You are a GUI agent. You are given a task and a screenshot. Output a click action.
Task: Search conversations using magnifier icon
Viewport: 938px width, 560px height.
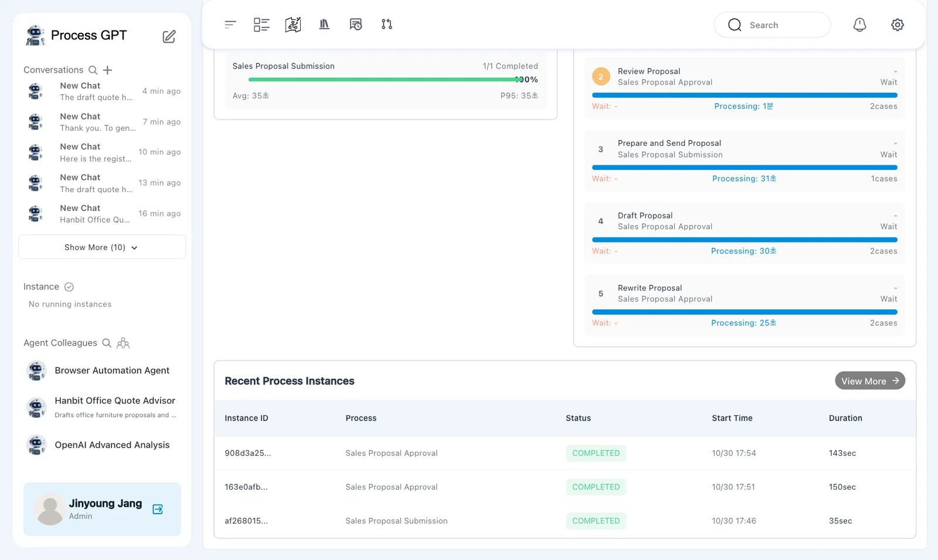point(93,70)
